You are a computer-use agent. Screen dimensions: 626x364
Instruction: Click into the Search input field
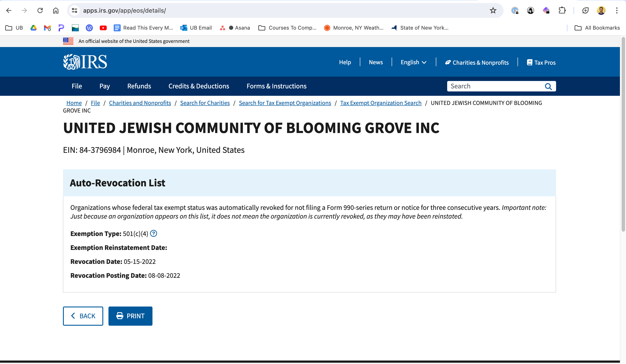(x=494, y=86)
